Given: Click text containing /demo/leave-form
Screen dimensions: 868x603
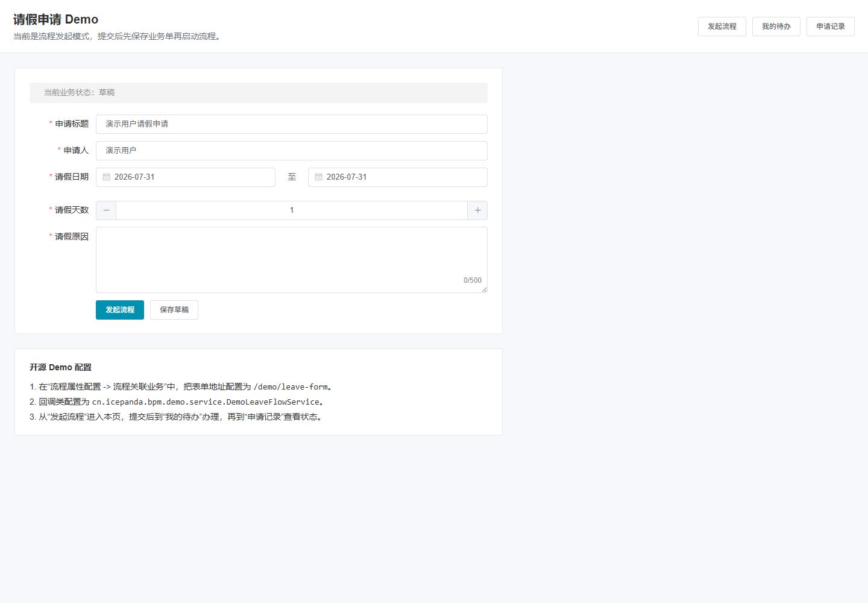Looking at the screenshot, I should point(181,387).
